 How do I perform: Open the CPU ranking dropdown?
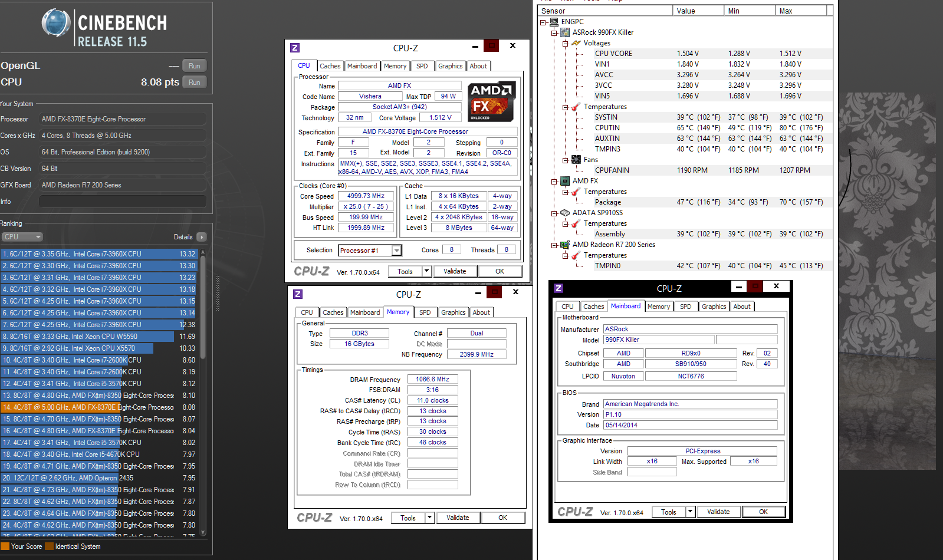coord(22,236)
